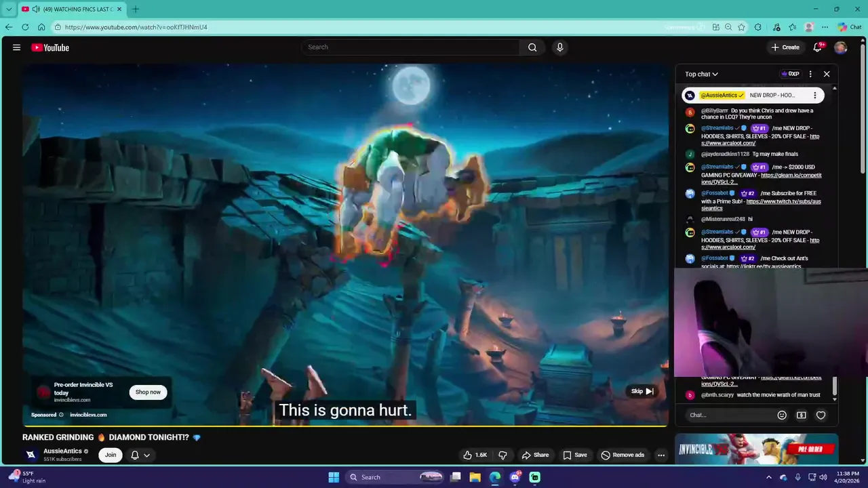Close the live chat panel
The width and height of the screenshot is (868, 488).
tap(827, 74)
